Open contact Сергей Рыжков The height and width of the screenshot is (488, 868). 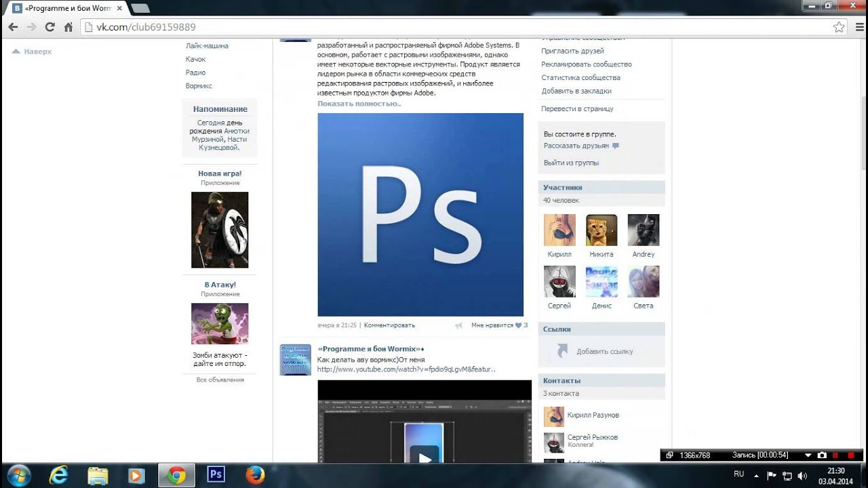click(x=593, y=437)
